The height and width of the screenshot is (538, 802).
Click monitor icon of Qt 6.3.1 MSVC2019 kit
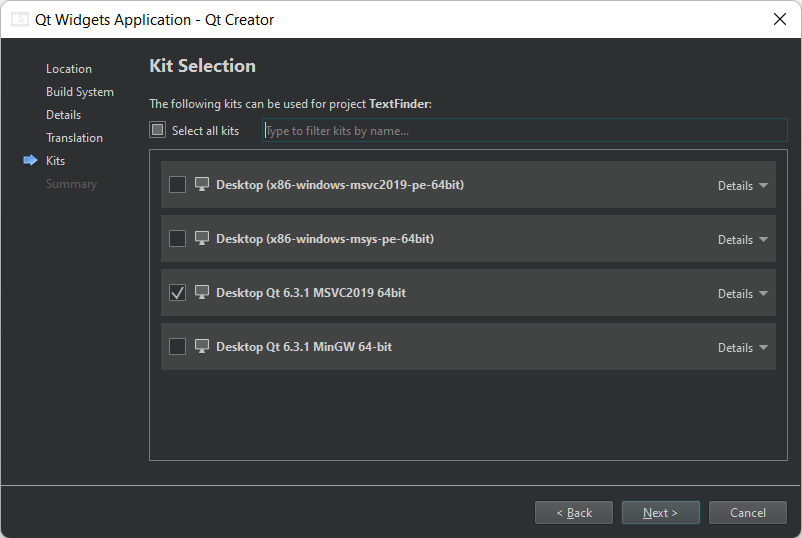pos(202,293)
